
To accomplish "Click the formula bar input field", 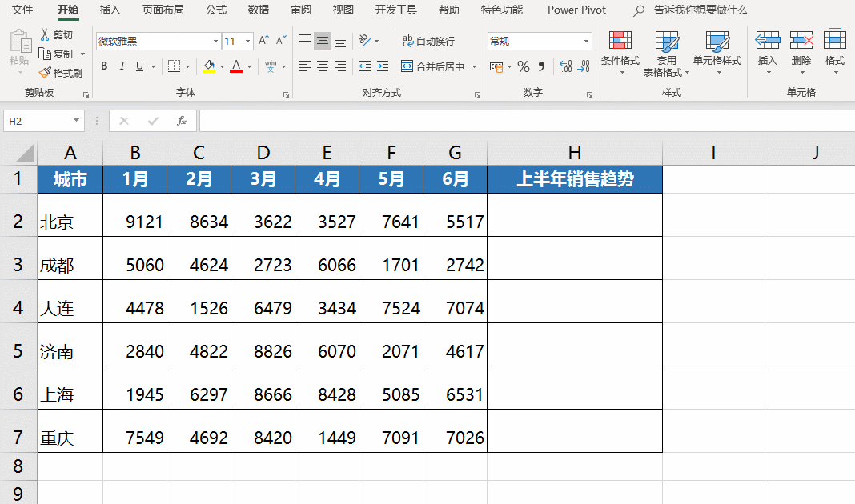I will point(527,121).
